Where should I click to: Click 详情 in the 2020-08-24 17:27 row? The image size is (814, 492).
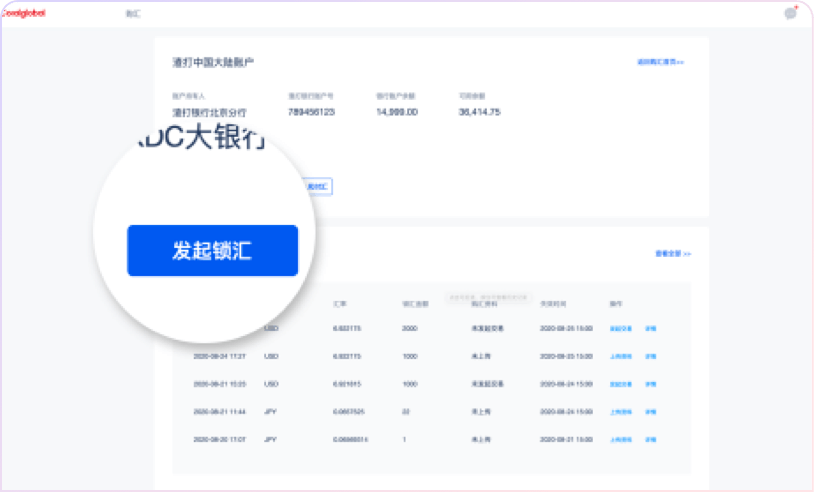tap(650, 357)
